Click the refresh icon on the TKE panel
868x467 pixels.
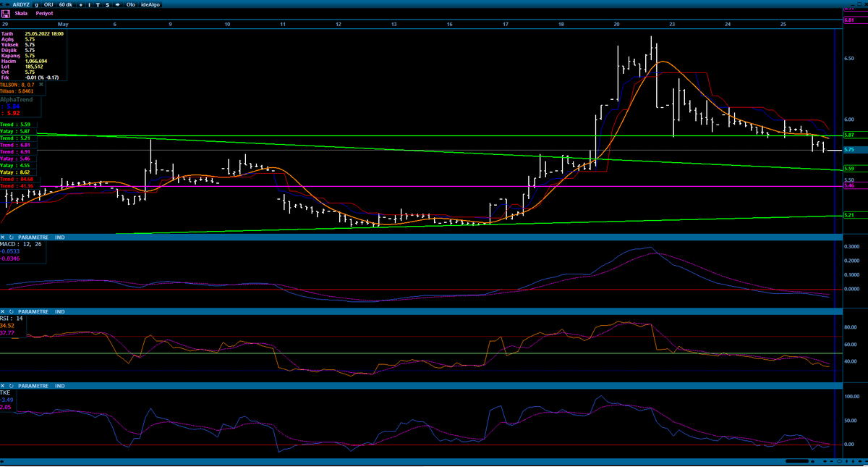click(x=12, y=386)
